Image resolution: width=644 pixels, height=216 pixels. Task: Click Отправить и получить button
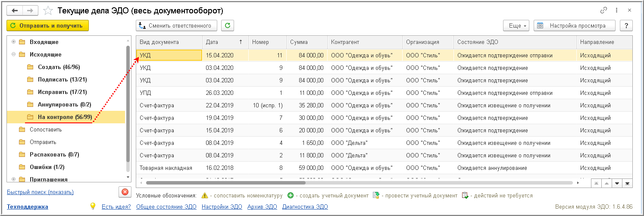coord(47,26)
